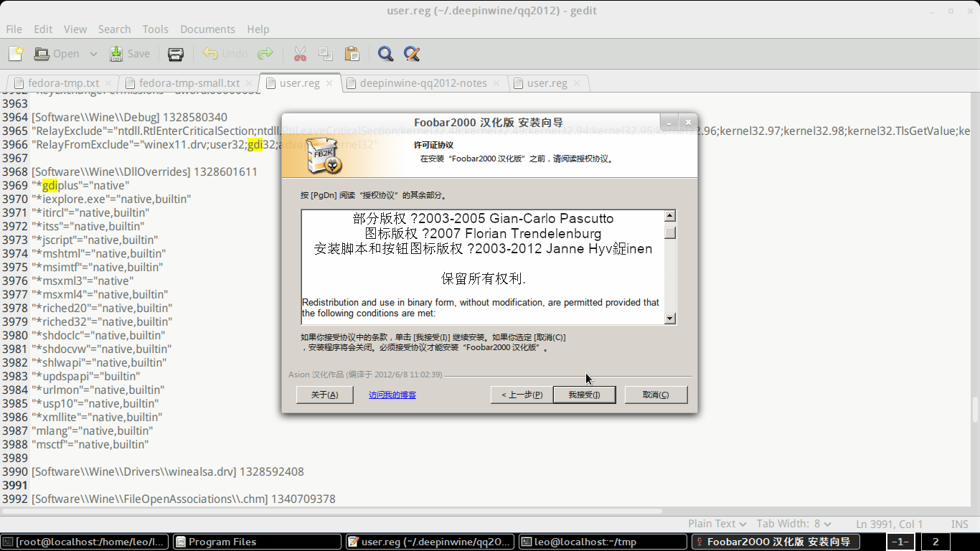
Task: Close the fedora-tmp.txt tab
Action: tap(109, 83)
